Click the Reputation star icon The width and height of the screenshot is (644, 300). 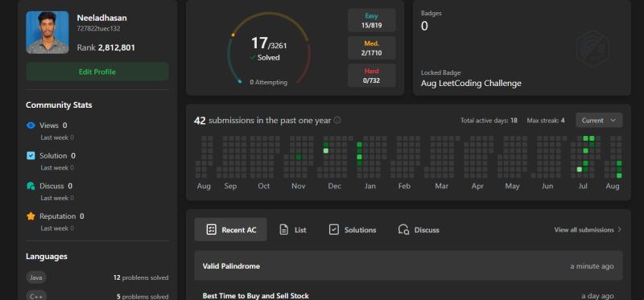coord(31,216)
